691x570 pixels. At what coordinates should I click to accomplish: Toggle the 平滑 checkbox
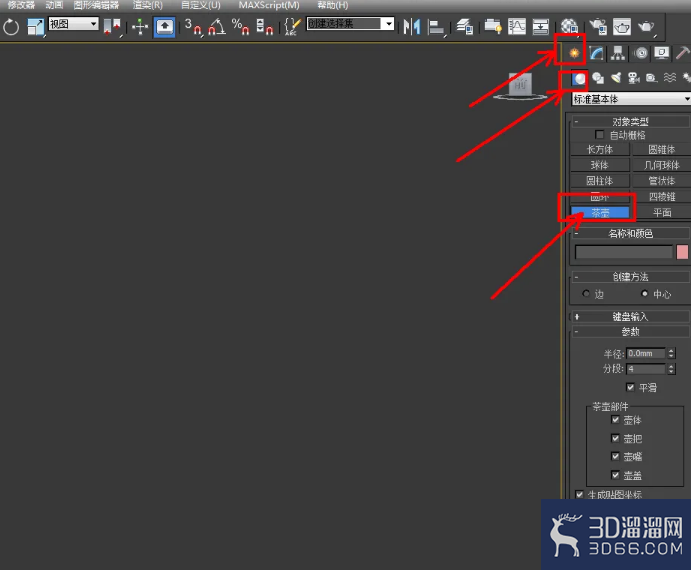tap(631, 387)
